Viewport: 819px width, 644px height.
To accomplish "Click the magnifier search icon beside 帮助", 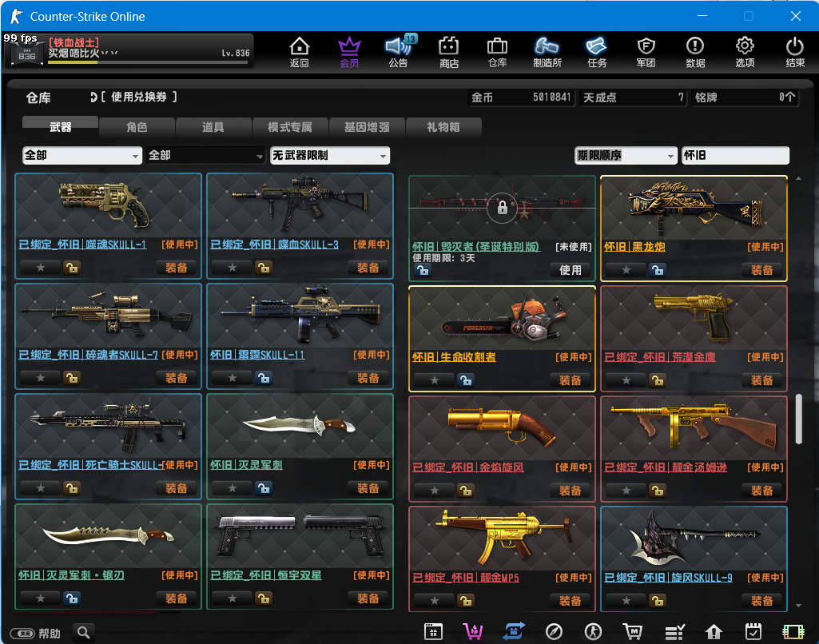I will coord(84,633).
